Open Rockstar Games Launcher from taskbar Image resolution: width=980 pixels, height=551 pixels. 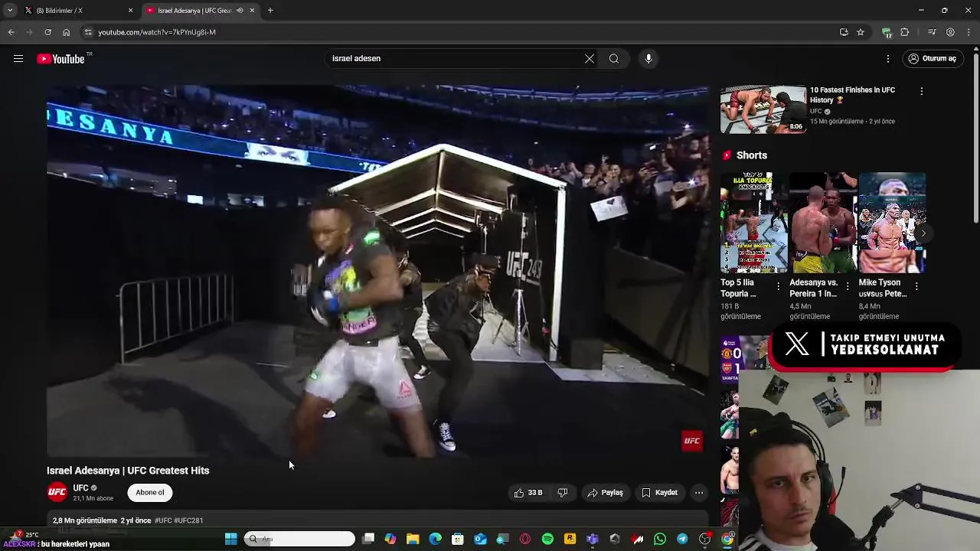click(x=570, y=539)
